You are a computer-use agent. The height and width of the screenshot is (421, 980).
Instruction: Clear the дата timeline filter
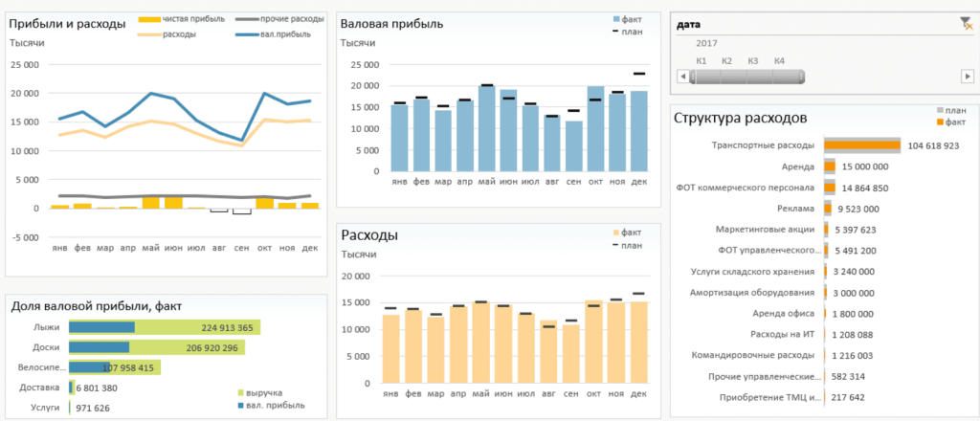click(964, 23)
